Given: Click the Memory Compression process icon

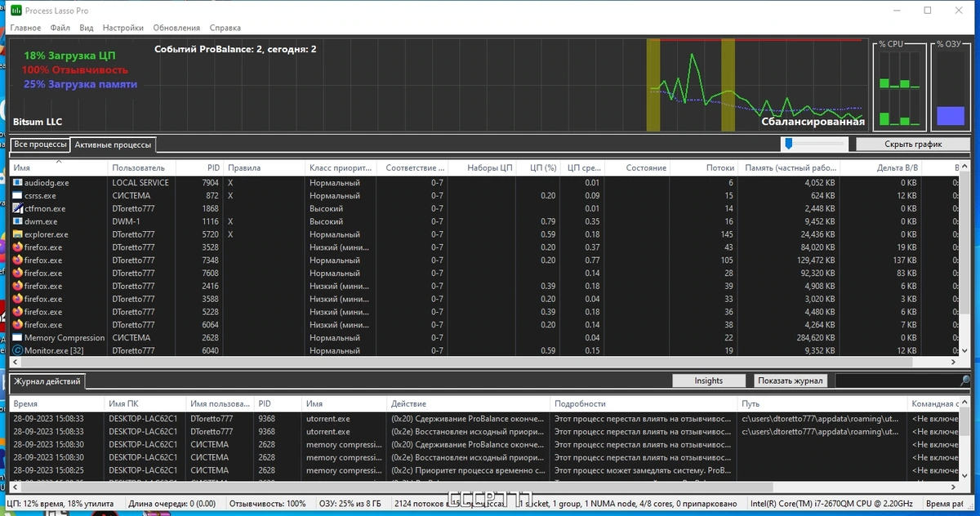Looking at the screenshot, I should 17,338.
